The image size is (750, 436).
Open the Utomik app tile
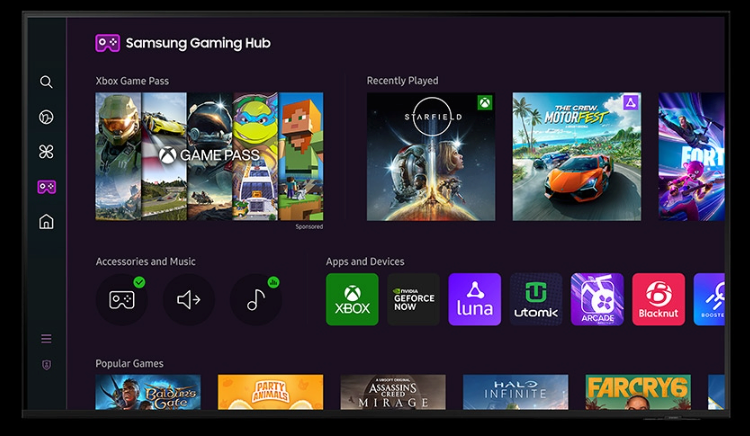(x=536, y=299)
